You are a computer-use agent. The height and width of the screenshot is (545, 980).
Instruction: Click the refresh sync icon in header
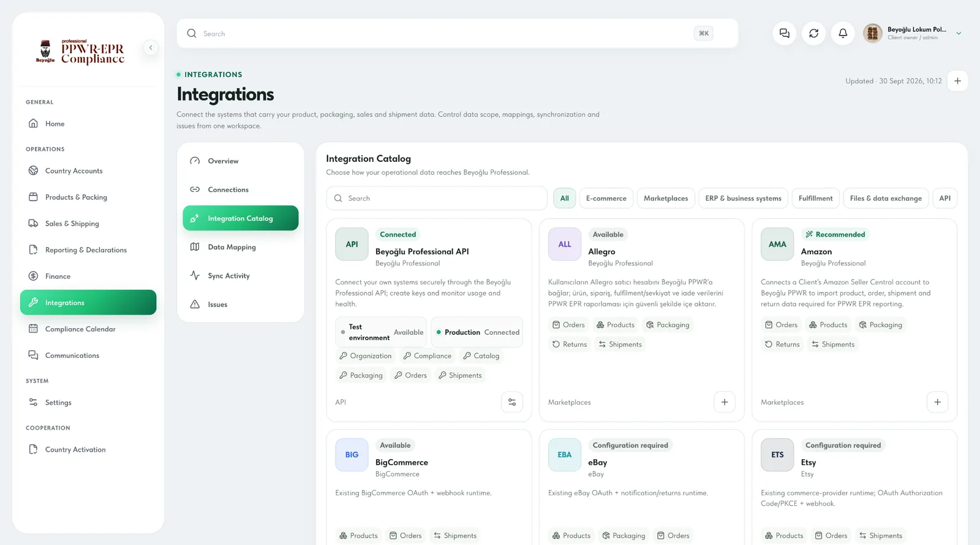(x=813, y=33)
